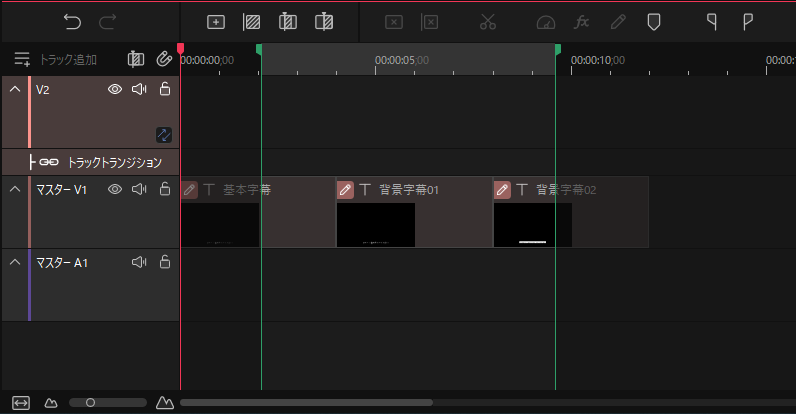Click the large mountain zoom-in icon
Screen dimensions: 796x414
165,402
